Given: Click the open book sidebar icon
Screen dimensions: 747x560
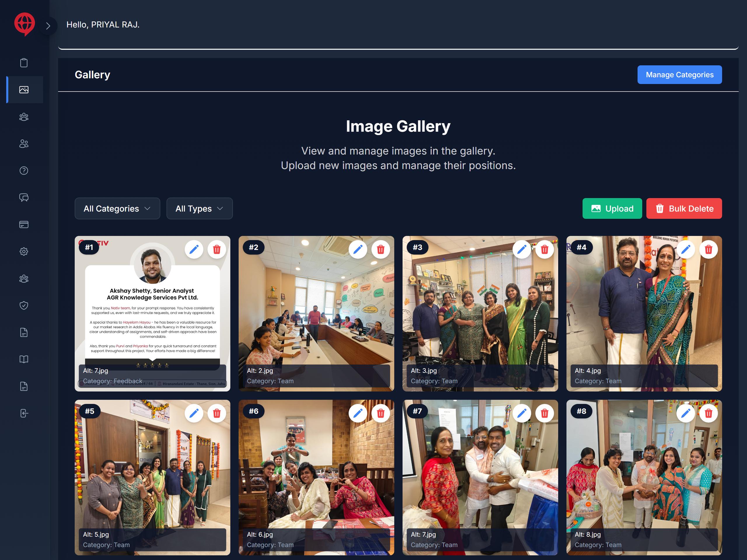Looking at the screenshot, I should [x=24, y=359].
